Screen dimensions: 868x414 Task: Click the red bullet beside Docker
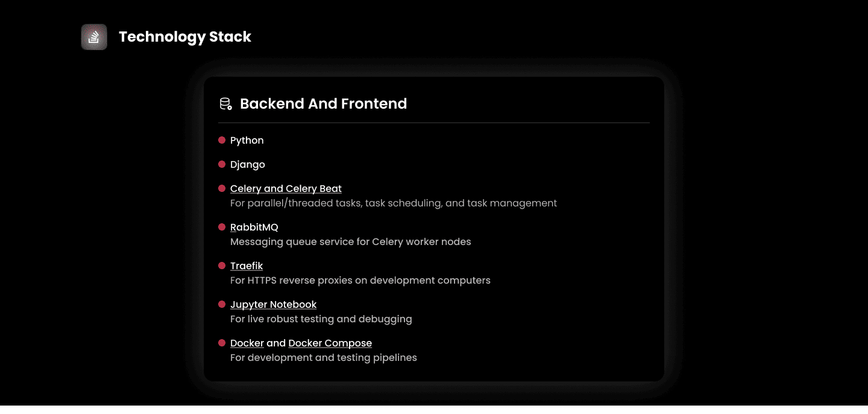[222, 343]
